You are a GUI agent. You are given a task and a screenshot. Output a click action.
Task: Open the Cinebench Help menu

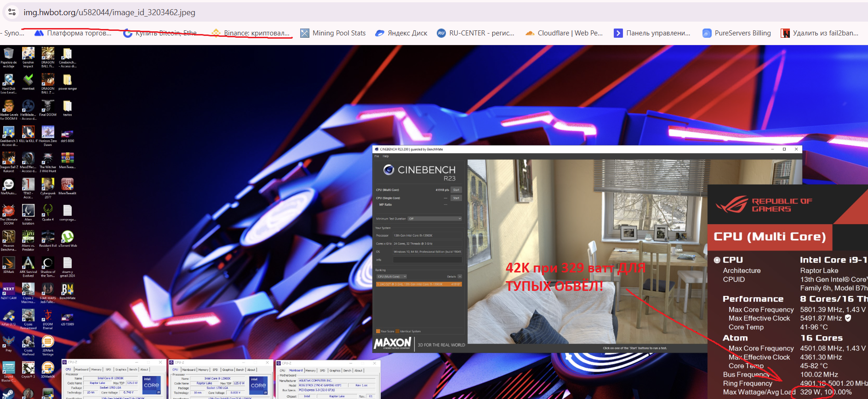(386, 156)
